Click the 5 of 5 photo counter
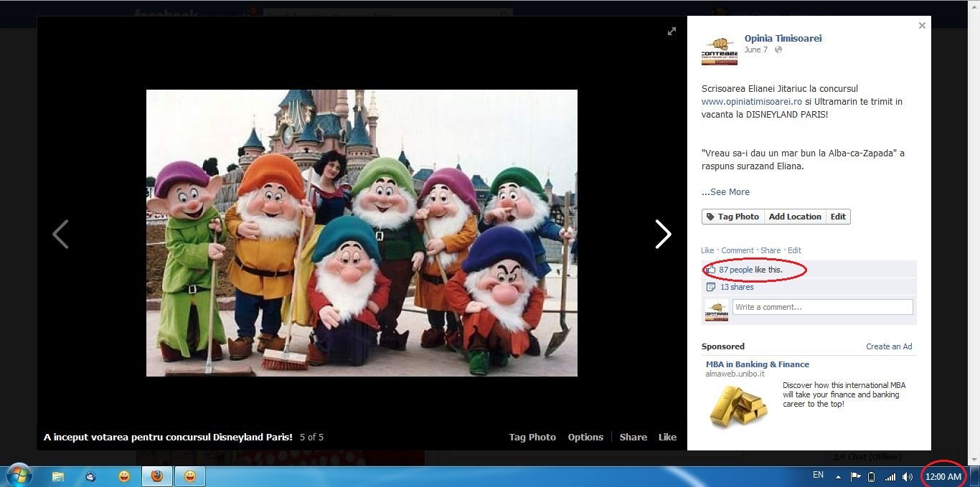 (x=311, y=437)
